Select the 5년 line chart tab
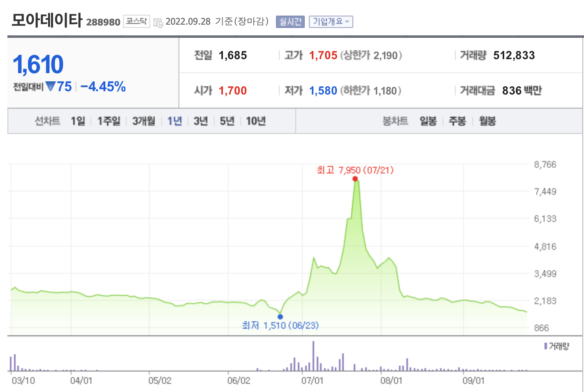The image size is (584, 392). coord(227,121)
